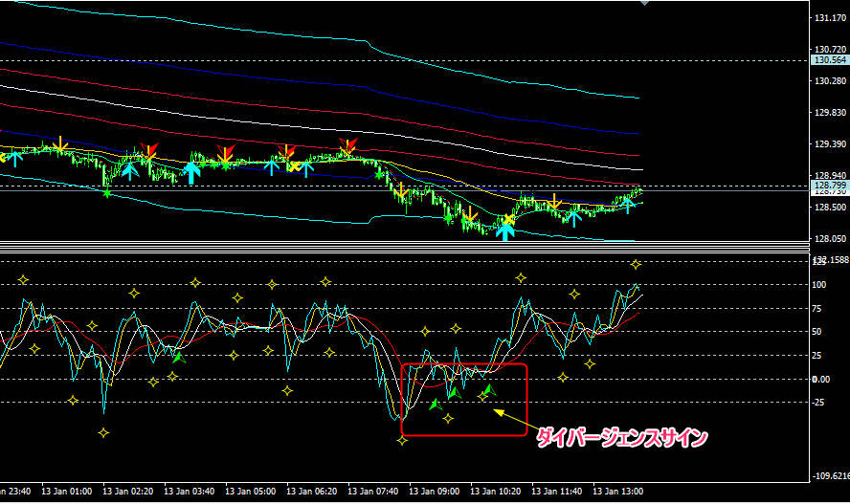
Task: Click the 75 level on the oscillator scale
Action: pyautogui.click(x=816, y=309)
